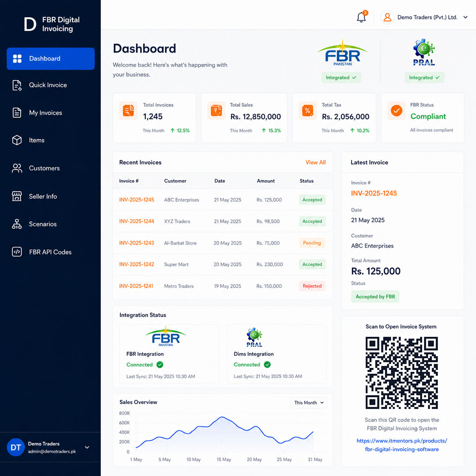Click Total Invoices card icon
Viewport: 476px width, 476px height.
click(x=128, y=111)
